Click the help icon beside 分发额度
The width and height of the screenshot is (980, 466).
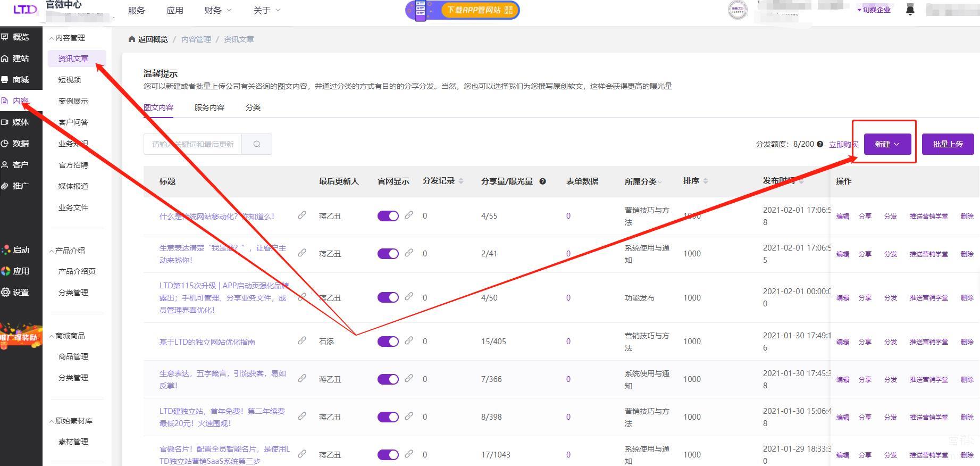click(x=820, y=144)
